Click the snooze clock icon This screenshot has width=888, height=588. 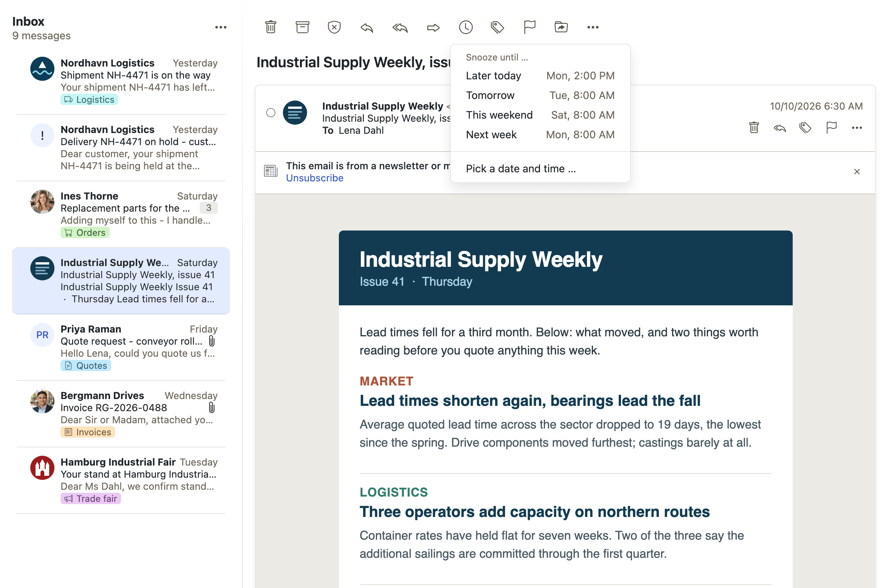point(466,27)
